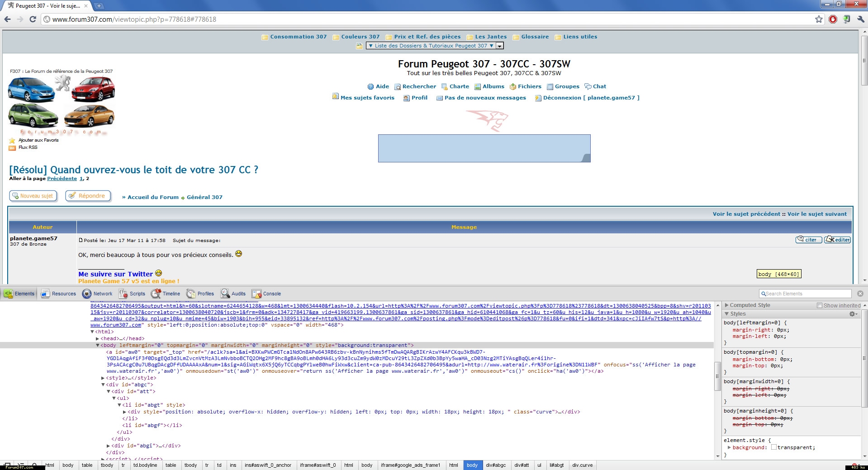Switch to the Resources panel
The image size is (868, 470).
coord(58,294)
